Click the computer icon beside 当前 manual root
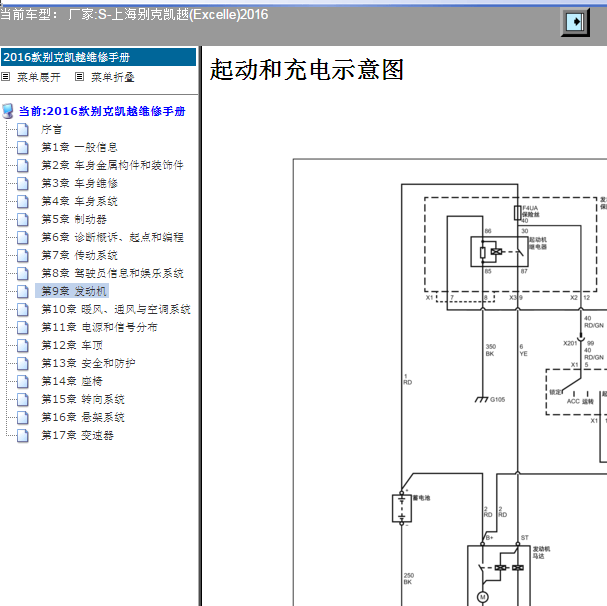607x606 pixels. pyautogui.click(x=8, y=111)
